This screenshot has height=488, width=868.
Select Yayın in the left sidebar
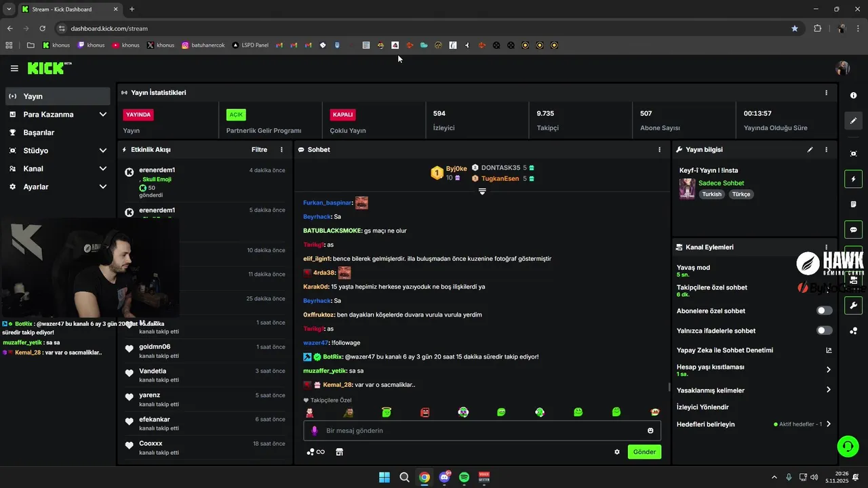[58, 96]
